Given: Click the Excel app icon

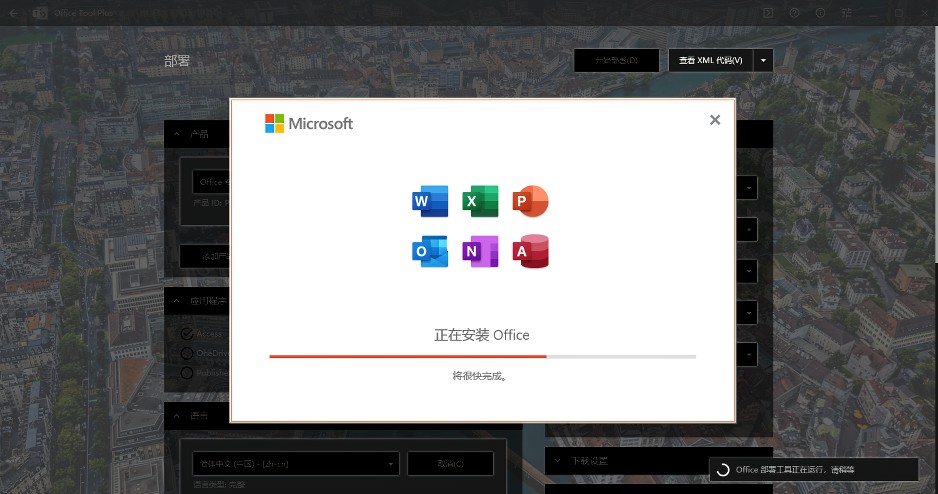Looking at the screenshot, I should click(480, 201).
